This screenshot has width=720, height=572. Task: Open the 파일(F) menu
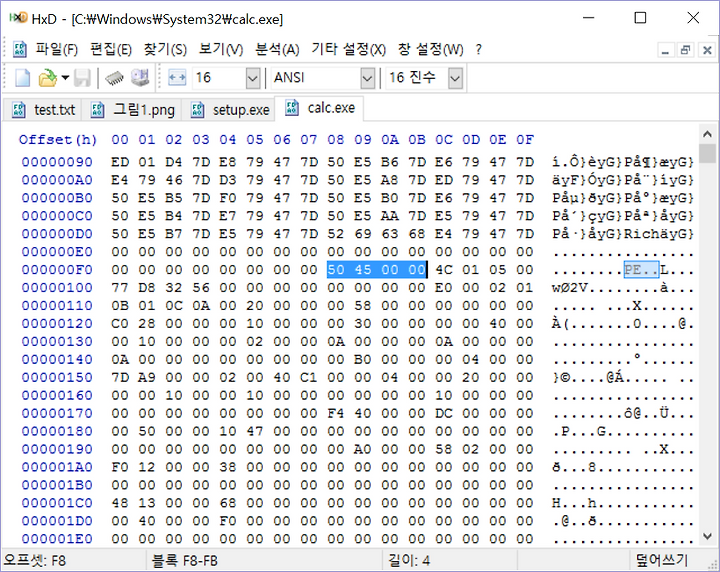(57, 49)
